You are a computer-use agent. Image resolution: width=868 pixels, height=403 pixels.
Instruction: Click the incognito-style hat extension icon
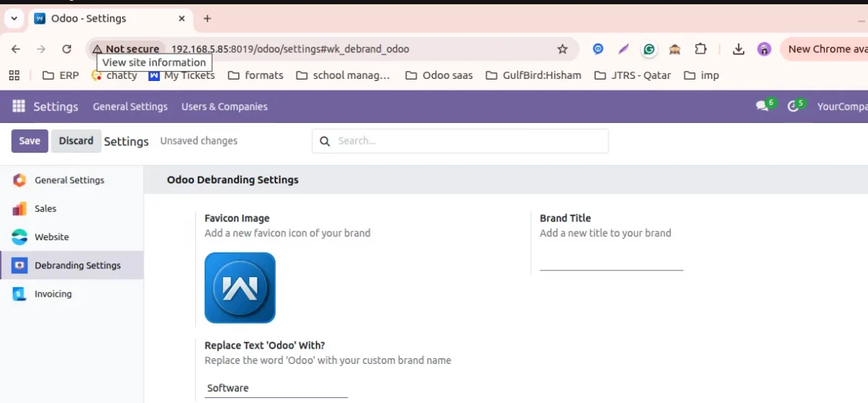675,49
